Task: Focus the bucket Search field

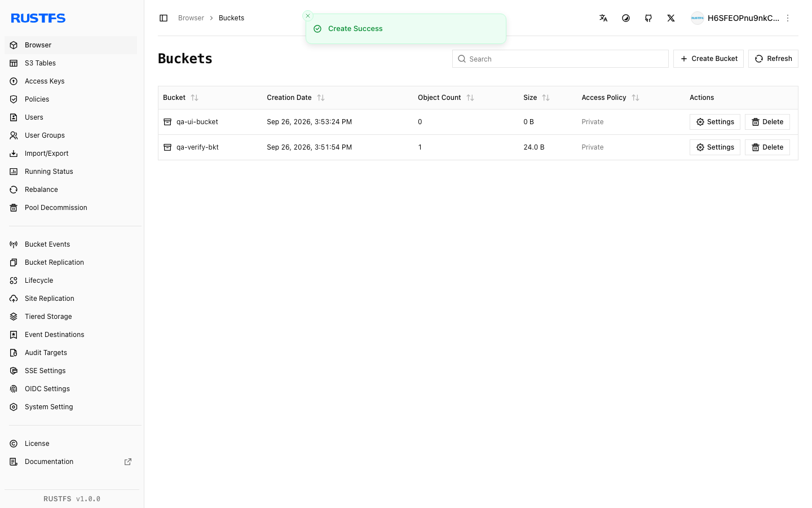Action: click(x=561, y=59)
